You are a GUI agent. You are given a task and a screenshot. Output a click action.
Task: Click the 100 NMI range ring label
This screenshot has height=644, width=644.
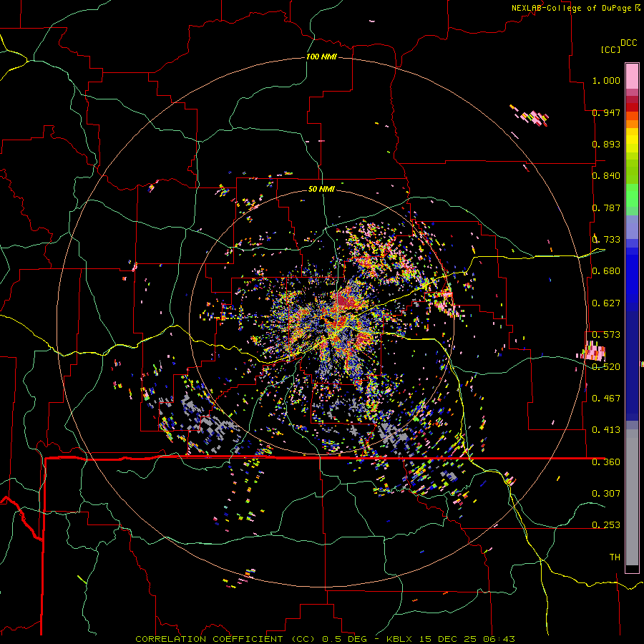click(x=321, y=57)
